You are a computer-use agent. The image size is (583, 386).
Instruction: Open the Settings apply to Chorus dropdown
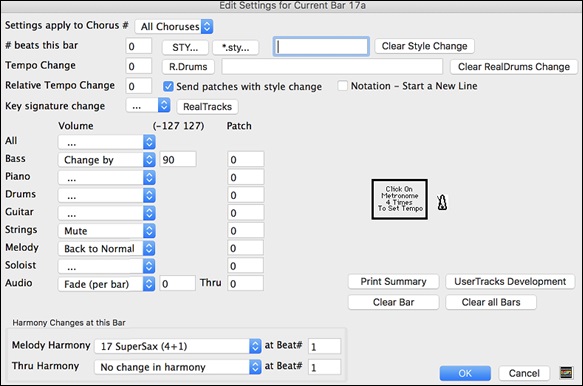[x=174, y=26]
